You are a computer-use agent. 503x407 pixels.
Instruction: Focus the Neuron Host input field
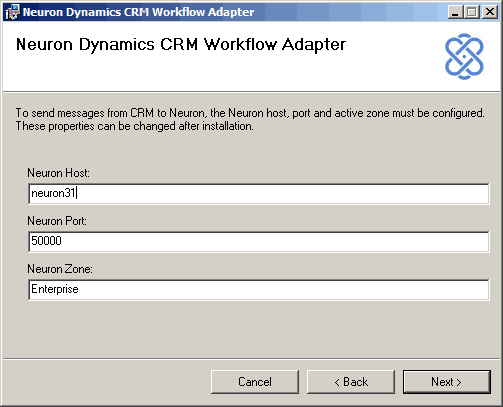tap(259, 194)
